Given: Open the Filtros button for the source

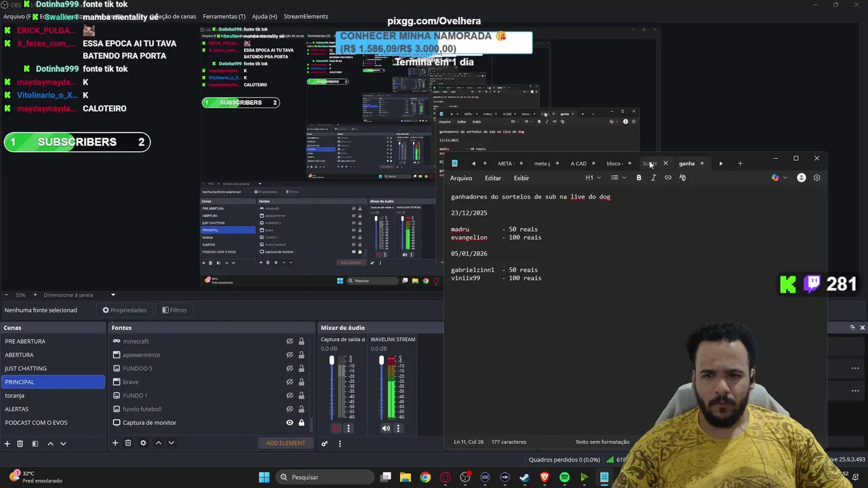Looking at the screenshot, I should pos(174,310).
